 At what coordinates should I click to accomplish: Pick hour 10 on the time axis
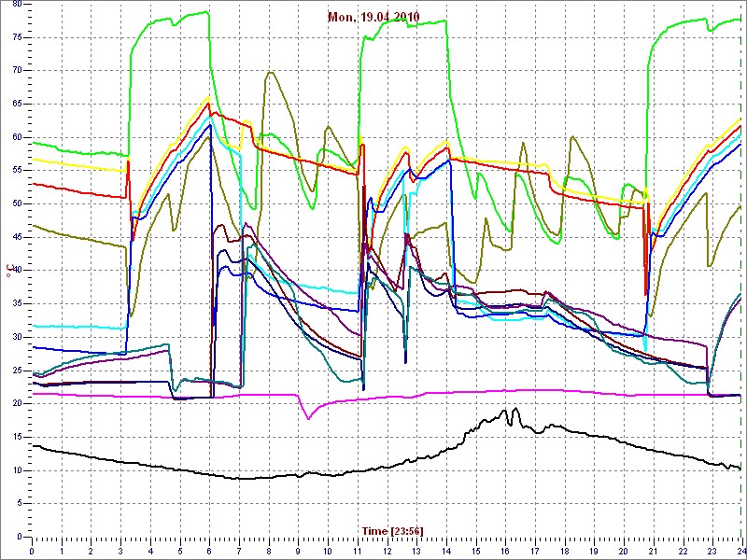pos(328,551)
